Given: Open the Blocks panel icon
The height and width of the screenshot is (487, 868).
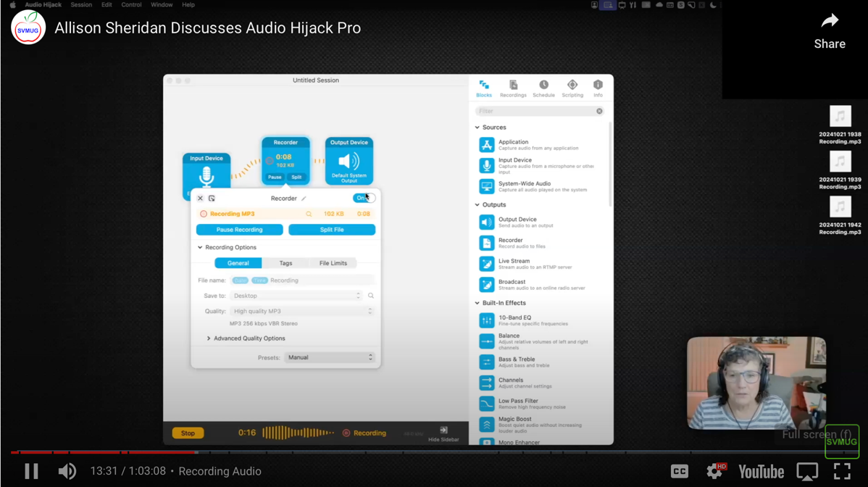Looking at the screenshot, I should 484,86.
